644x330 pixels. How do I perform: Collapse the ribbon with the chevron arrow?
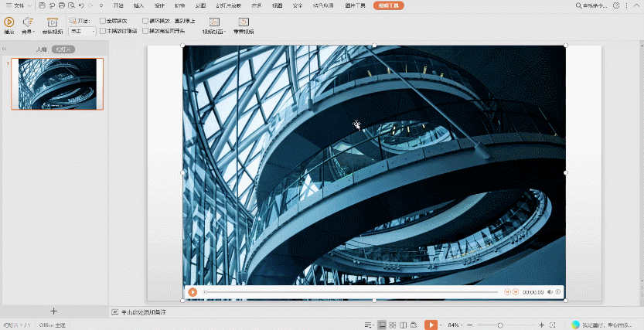coord(636,5)
